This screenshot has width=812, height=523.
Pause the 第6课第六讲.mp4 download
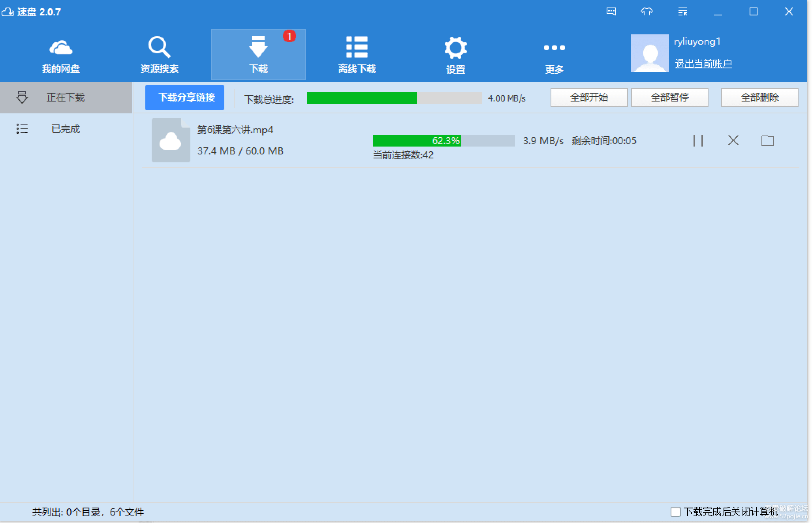pos(698,141)
